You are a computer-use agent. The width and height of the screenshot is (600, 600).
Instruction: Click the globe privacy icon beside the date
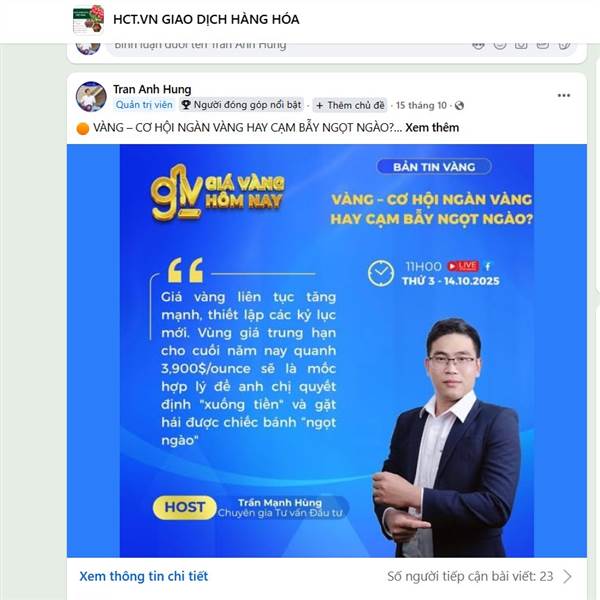pos(460,106)
